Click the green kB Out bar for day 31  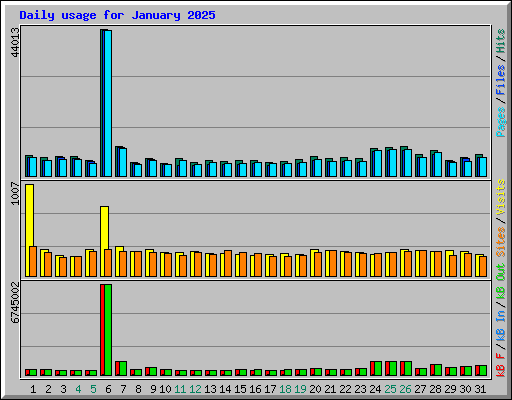pyautogui.click(x=483, y=370)
